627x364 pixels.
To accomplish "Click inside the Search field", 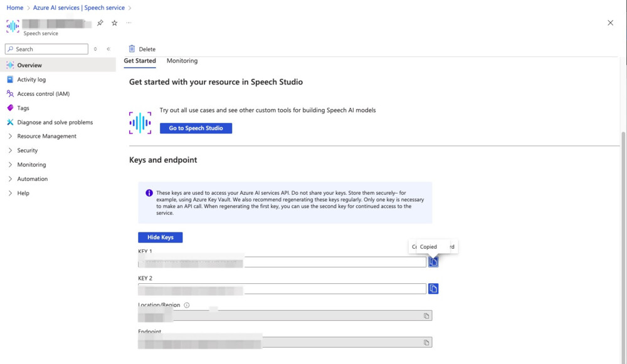I will click(x=46, y=48).
